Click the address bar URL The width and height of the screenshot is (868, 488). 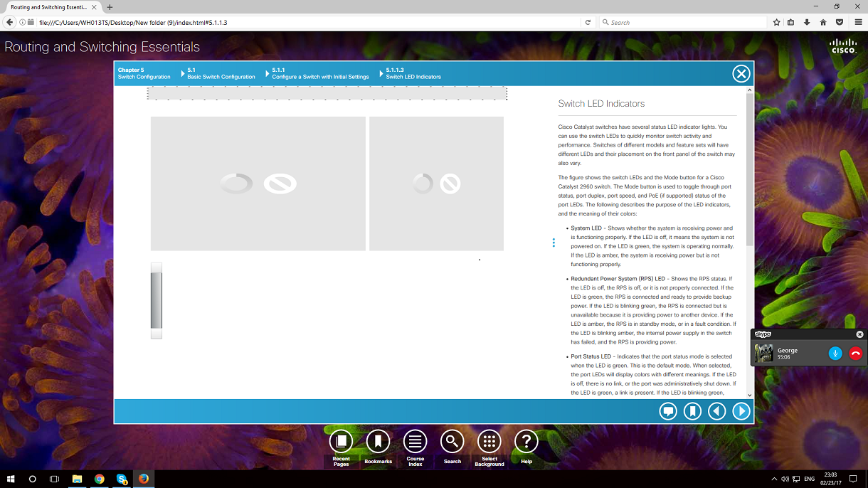tap(133, 22)
